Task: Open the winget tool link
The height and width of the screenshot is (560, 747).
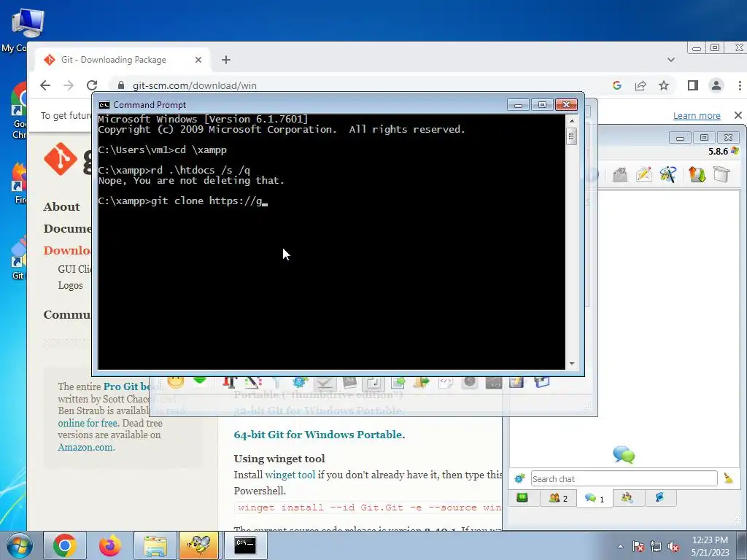Action: tap(290, 475)
